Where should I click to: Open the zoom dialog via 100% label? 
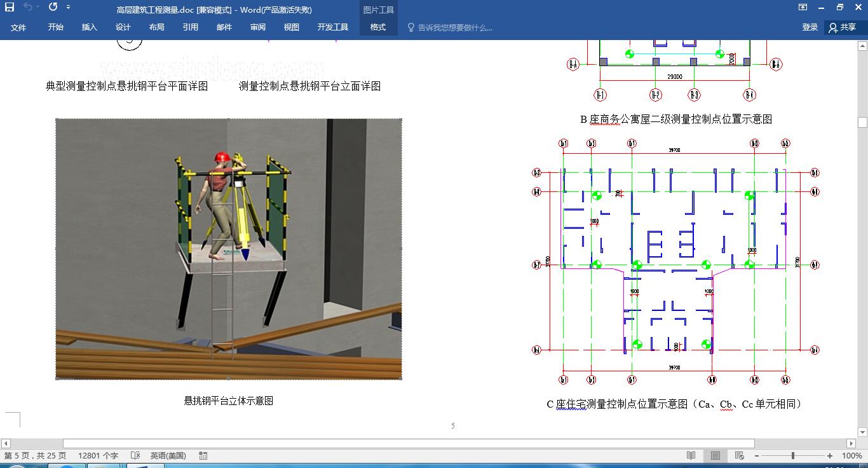point(851,455)
